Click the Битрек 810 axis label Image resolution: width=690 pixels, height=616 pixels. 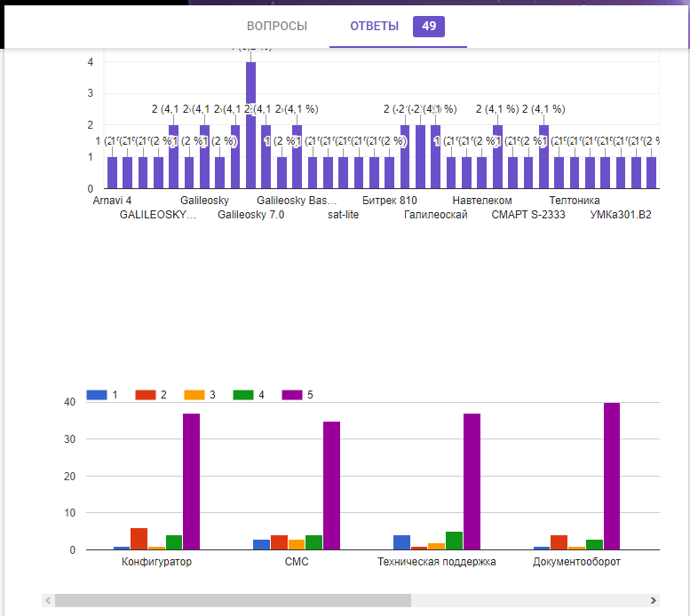[389, 201]
